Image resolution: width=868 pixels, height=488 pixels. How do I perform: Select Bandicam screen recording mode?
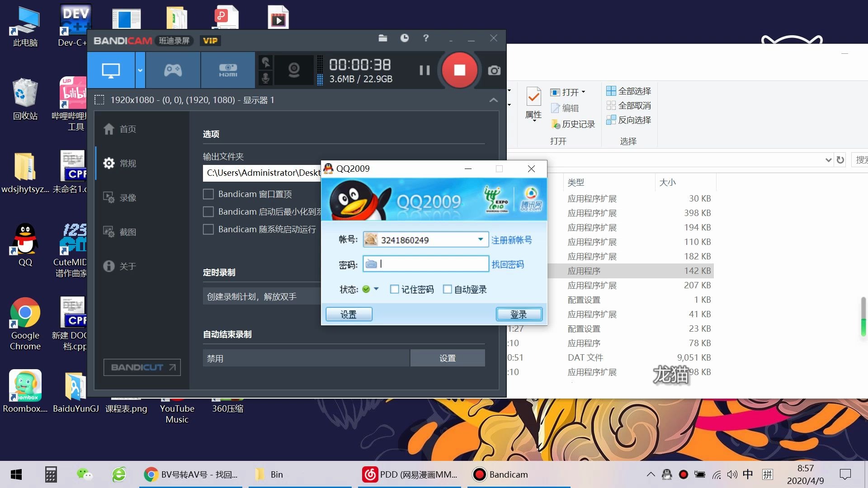pos(111,70)
